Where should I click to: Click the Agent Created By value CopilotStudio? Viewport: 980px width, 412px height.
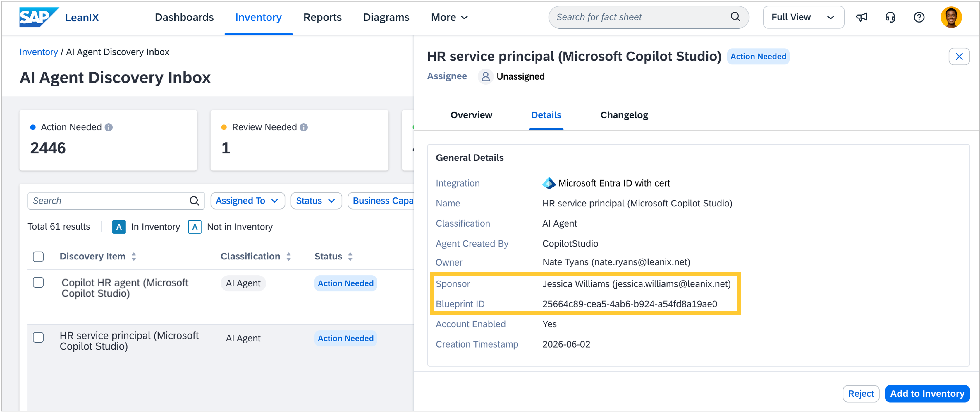point(570,244)
